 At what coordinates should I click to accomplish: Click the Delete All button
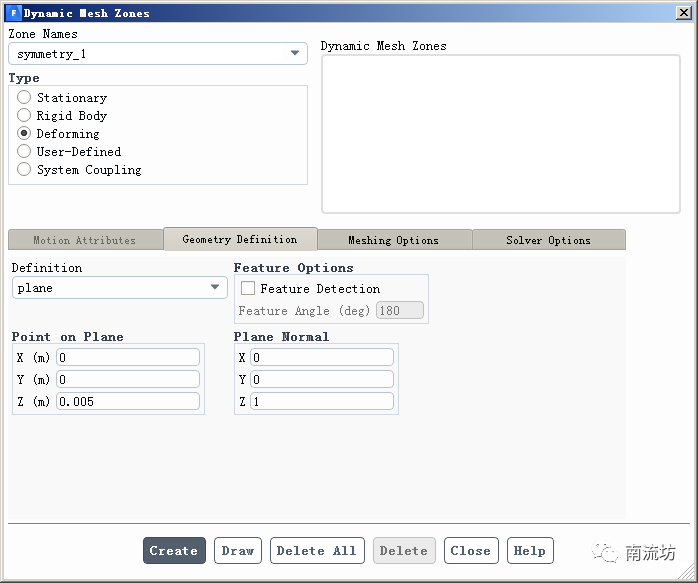click(x=316, y=551)
